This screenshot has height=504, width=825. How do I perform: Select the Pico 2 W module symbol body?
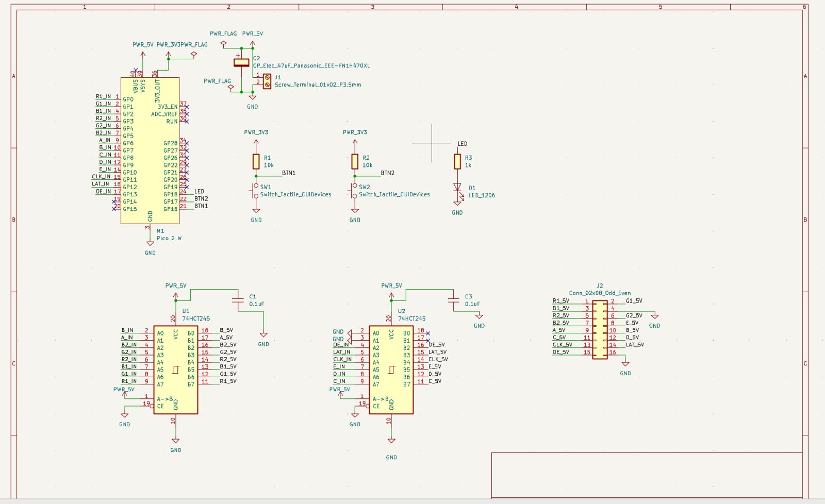(150, 150)
